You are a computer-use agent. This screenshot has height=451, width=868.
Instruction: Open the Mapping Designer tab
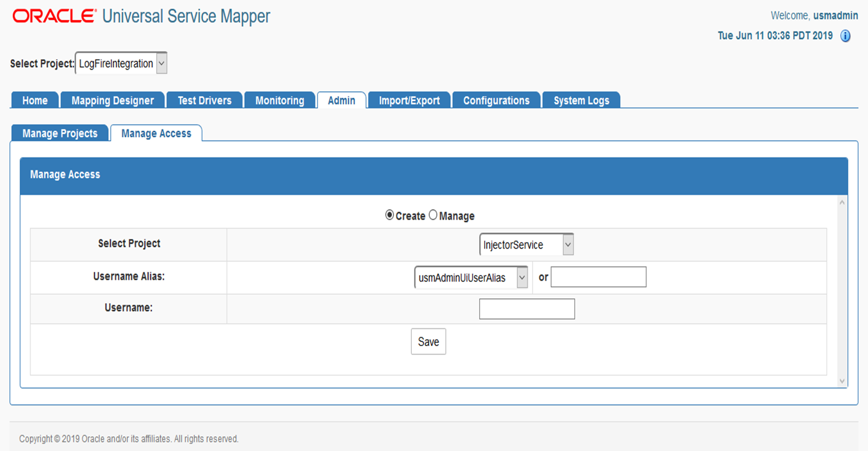[x=113, y=100]
